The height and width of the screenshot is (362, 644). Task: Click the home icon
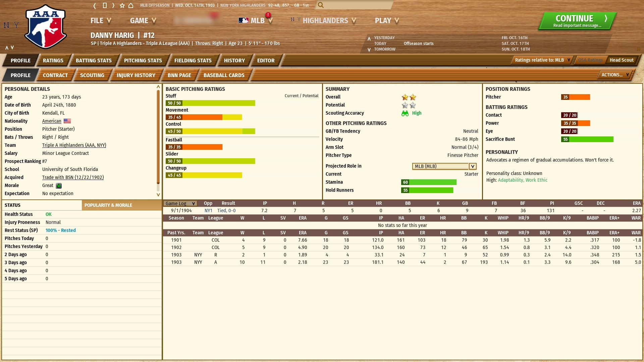(131, 5)
